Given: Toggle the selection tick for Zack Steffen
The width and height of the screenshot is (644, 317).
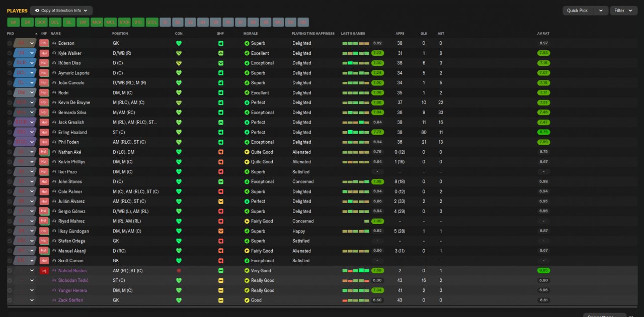Looking at the screenshot, I should (x=10, y=300).
